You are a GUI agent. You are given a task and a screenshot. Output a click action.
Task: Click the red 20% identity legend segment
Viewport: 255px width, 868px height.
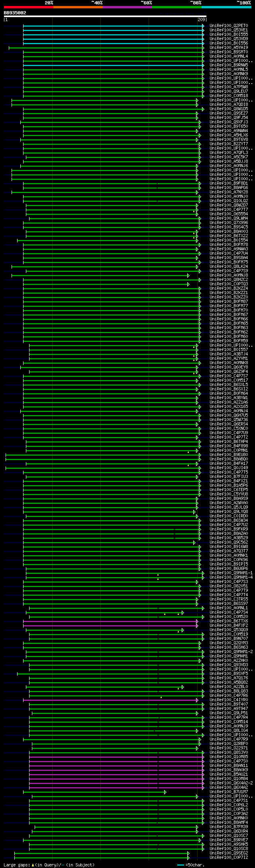(28, 7)
